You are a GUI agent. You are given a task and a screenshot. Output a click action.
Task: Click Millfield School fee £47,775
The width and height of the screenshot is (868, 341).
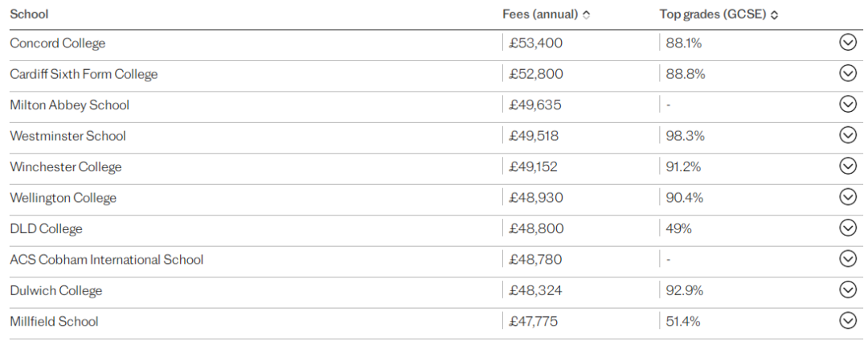(x=534, y=322)
